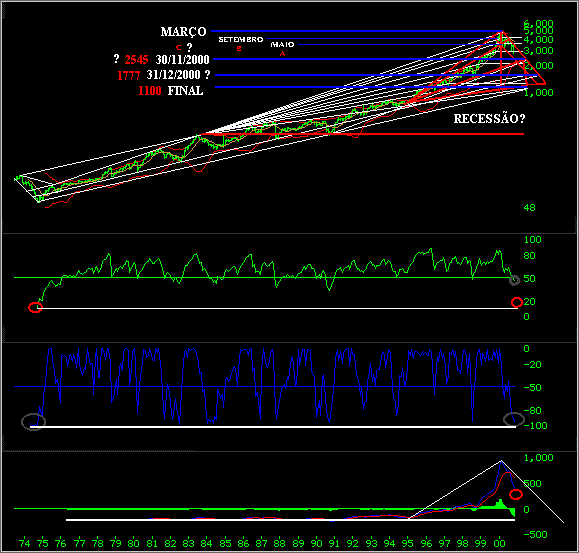579x553 pixels.
Task: Click the date 30/11/2000
Action: (x=182, y=59)
